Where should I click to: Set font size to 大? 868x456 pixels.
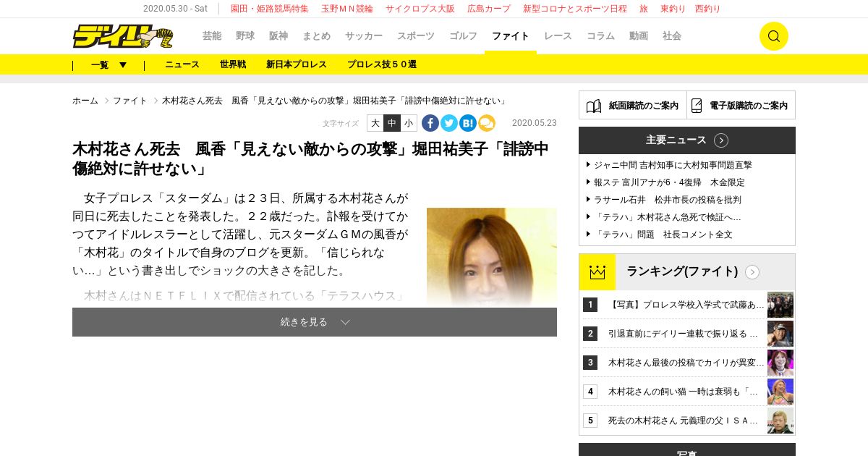pos(375,123)
